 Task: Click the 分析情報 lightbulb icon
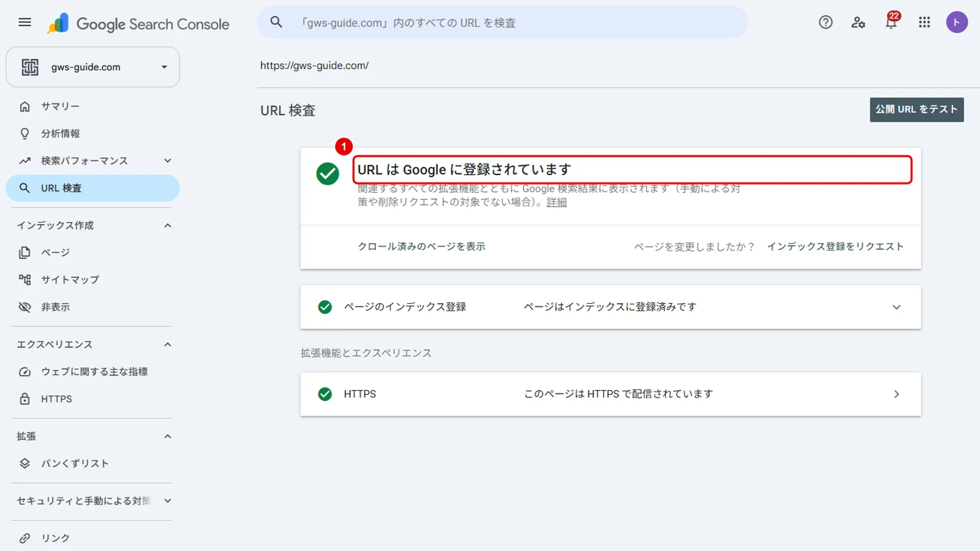(24, 133)
